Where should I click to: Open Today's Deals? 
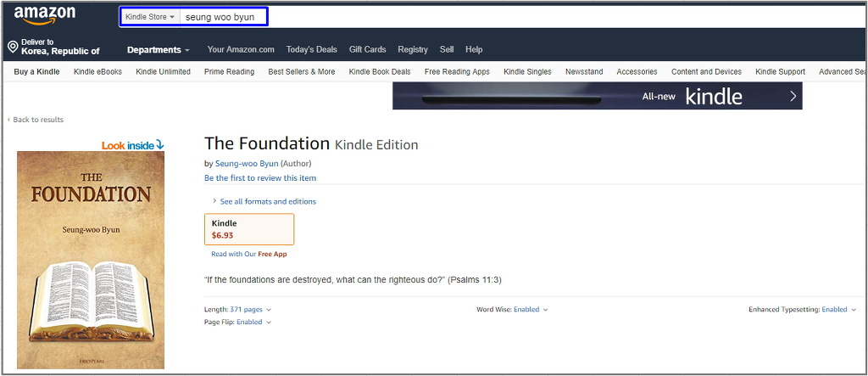312,49
